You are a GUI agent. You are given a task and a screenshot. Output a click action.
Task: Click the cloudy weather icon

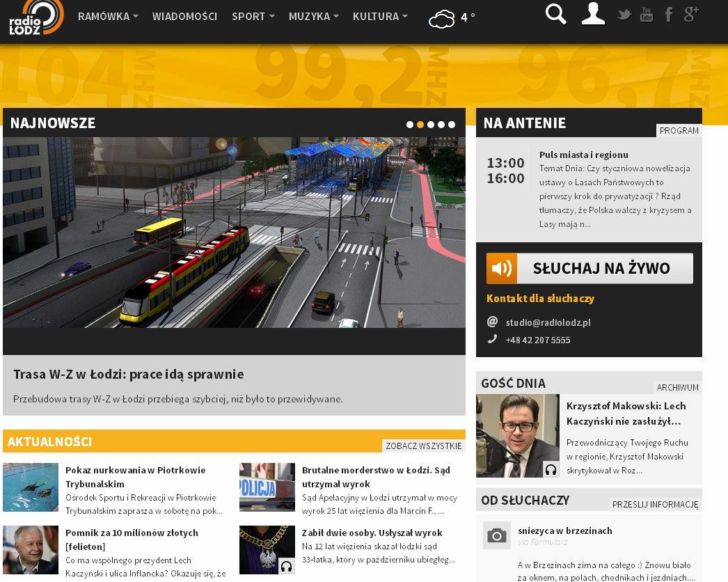pyautogui.click(x=442, y=19)
